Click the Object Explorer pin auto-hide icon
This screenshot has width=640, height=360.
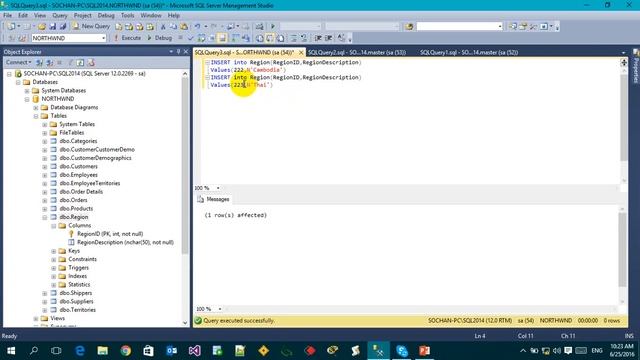pos(178,52)
